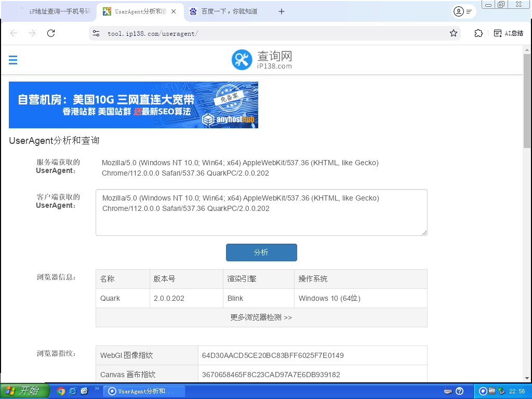View site information icon in address bar
This screenshot has height=399, width=532.
pyautogui.click(x=96, y=33)
